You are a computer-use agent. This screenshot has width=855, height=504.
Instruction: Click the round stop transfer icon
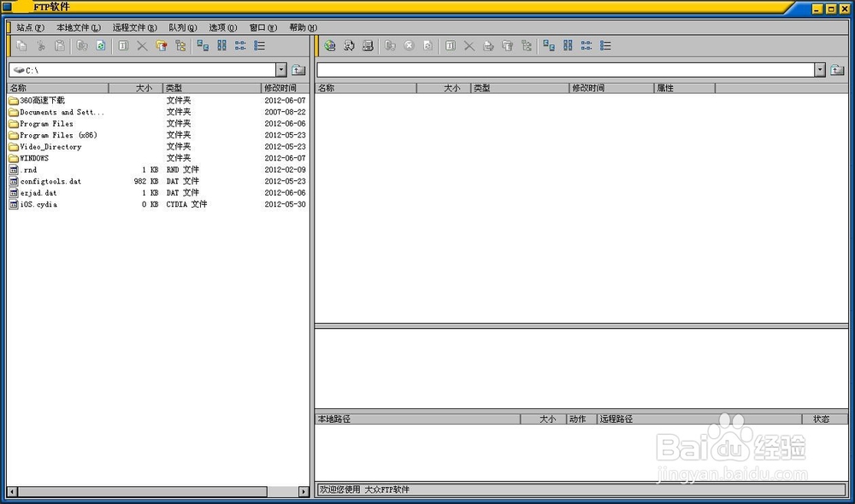tap(409, 46)
